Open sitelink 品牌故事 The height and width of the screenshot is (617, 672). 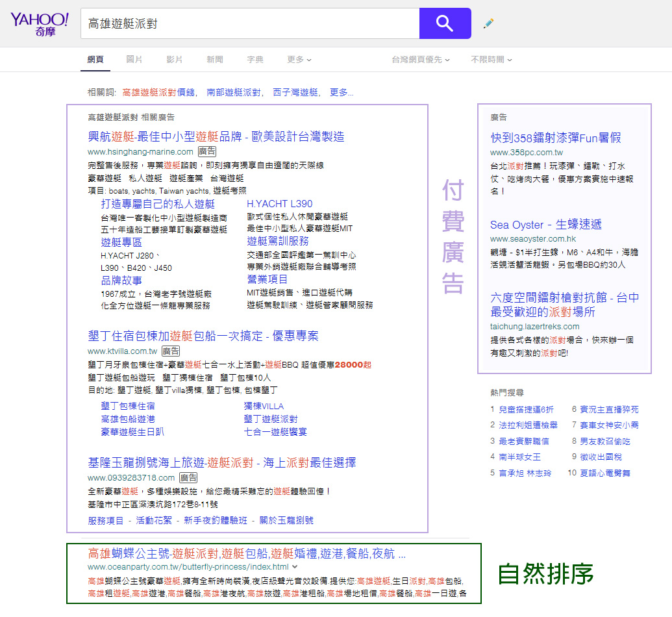coord(121,281)
